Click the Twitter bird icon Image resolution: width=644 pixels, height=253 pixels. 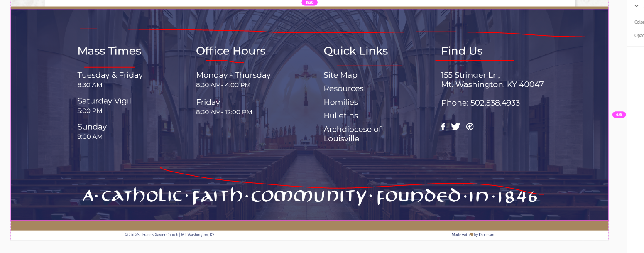tap(455, 127)
